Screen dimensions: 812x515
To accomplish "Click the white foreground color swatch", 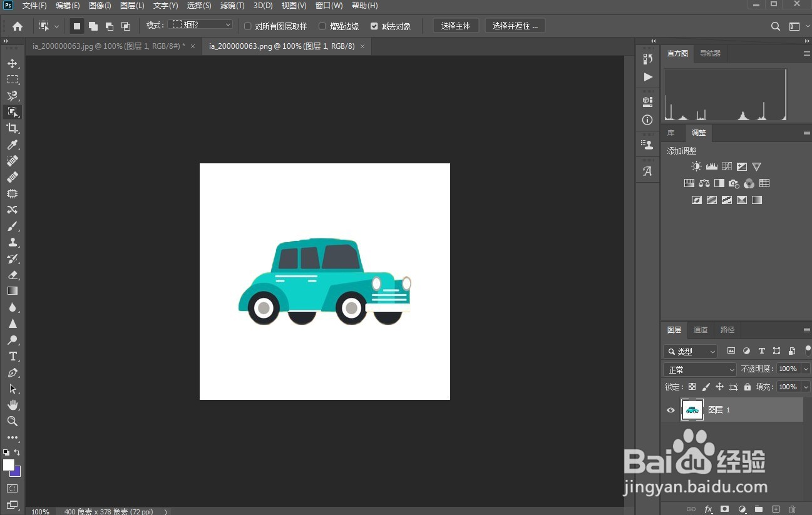I will pyautogui.click(x=8, y=465).
